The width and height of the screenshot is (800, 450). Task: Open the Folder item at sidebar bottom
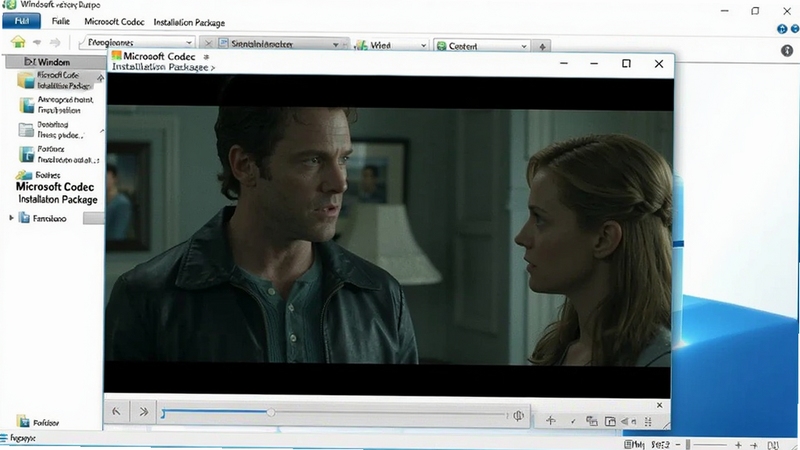point(38,422)
